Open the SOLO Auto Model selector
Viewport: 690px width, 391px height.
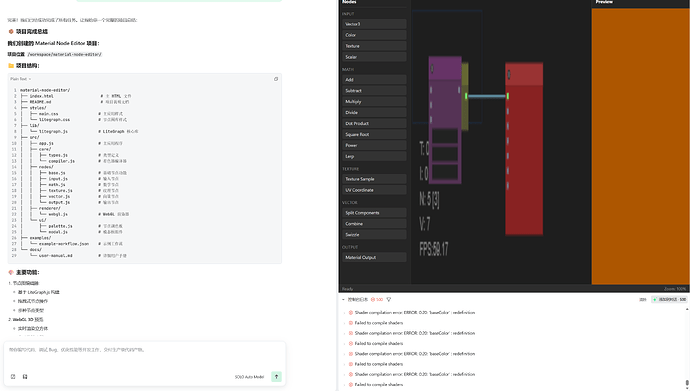pos(249,377)
